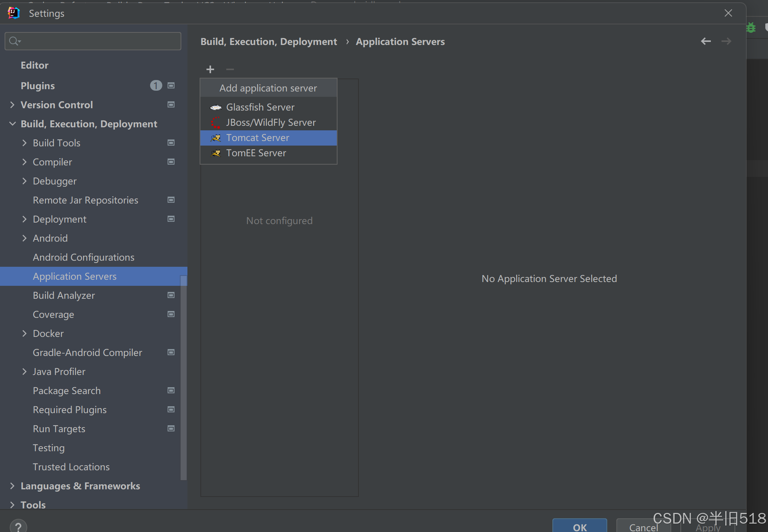768x532 pixels.
Task: Close the Settings dialog
Action: [x=728, y=13]
